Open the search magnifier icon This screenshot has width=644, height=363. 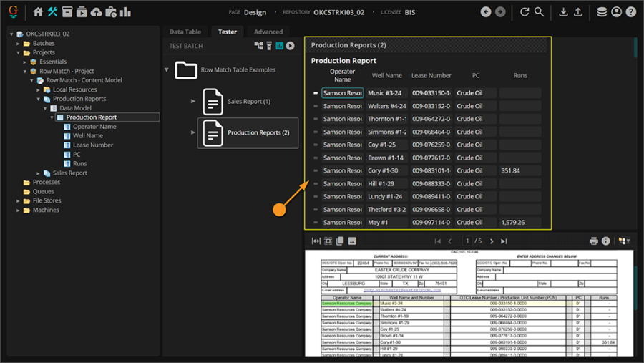tap(540, 12)
